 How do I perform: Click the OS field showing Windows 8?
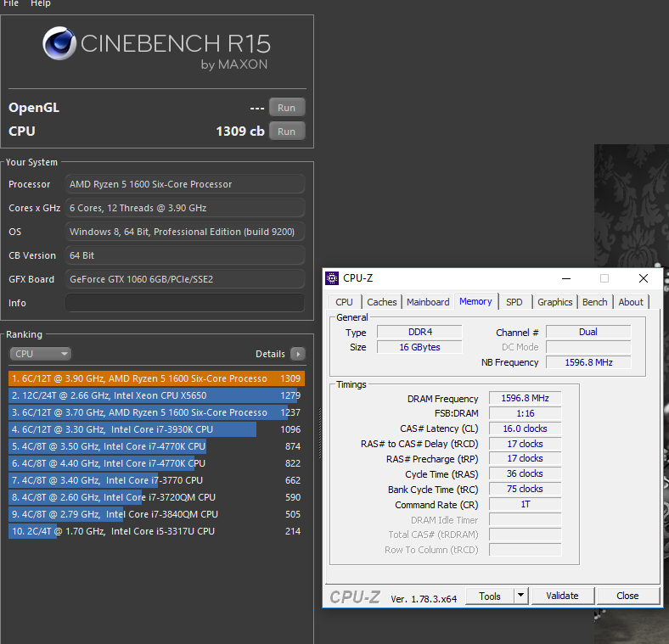(x=185, y=232)
